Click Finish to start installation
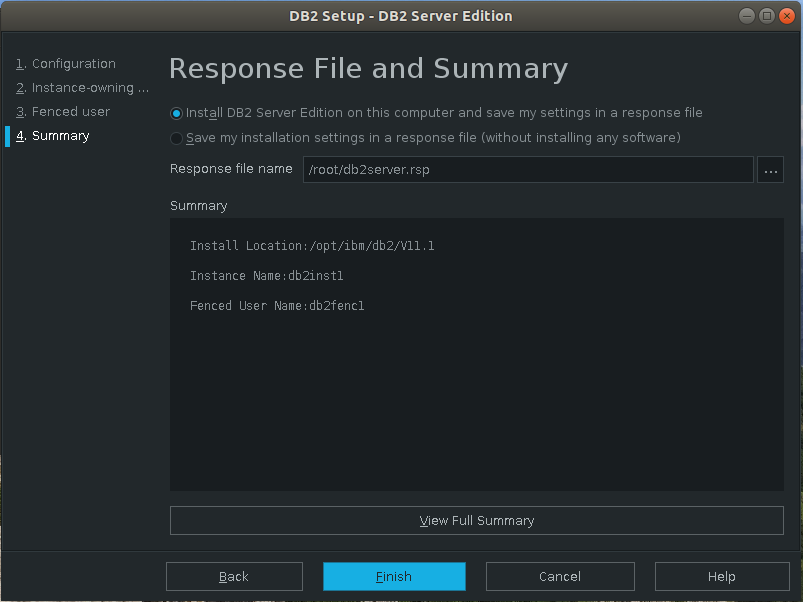This screenshot has width=803, height=602. tap(394, 576)
